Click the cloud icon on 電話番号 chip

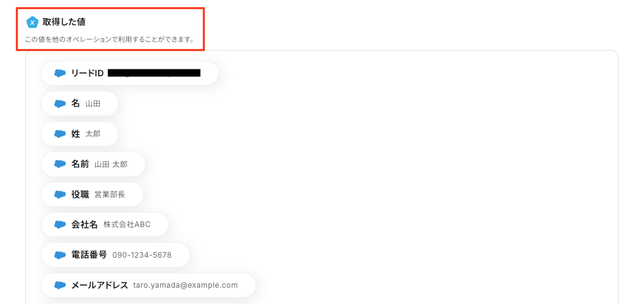[x=60, y=255]
